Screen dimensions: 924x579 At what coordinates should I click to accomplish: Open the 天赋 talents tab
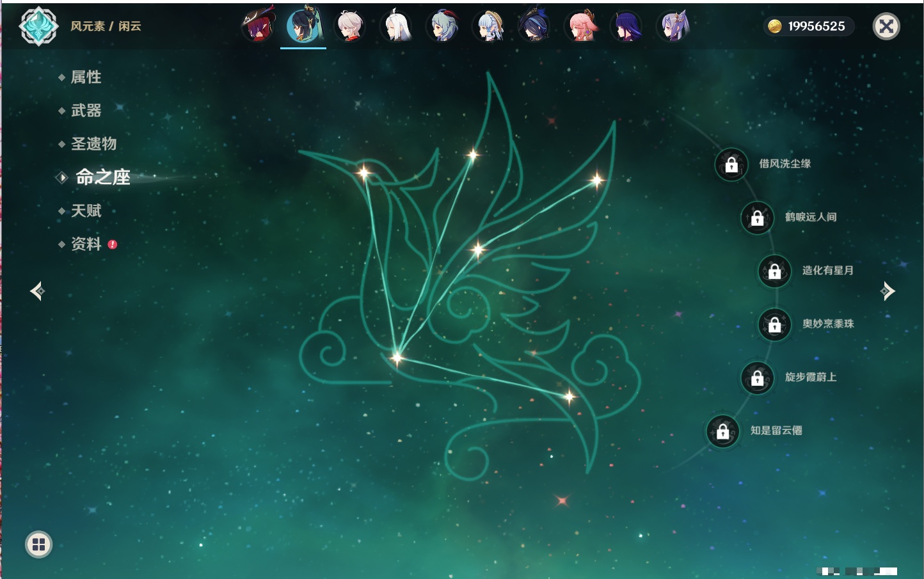point(86,210)
